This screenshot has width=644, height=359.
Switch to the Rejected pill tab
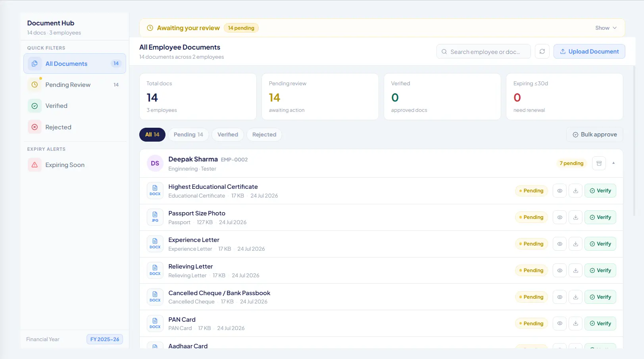tap(264, 135)
